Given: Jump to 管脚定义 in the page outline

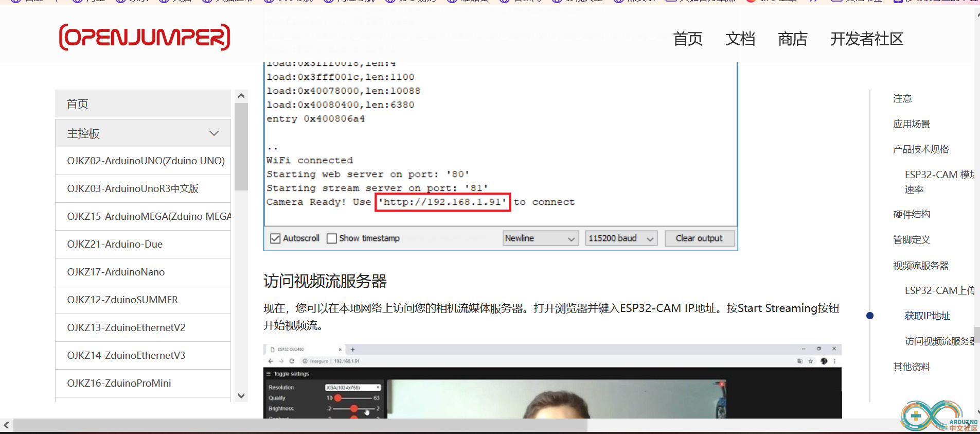Looking at the screenshot, I should pyautogui.click(x=912, y=240).
